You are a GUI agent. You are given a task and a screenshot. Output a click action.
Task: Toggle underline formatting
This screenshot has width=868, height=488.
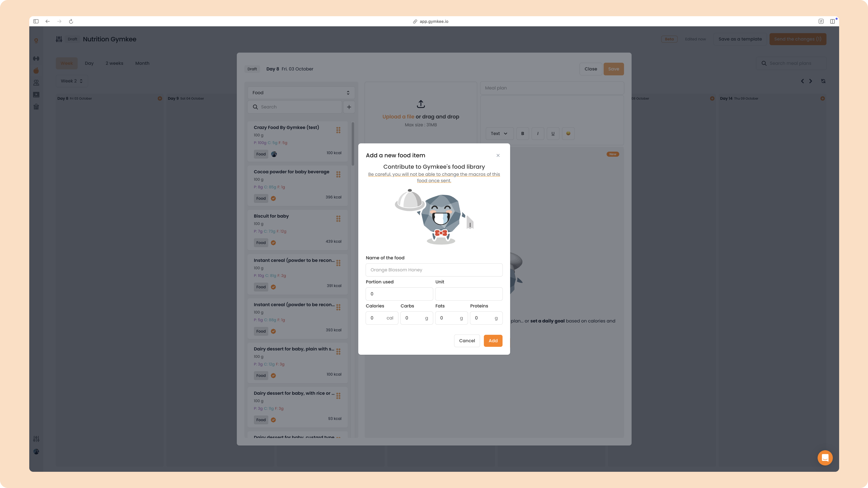[553, 133]
